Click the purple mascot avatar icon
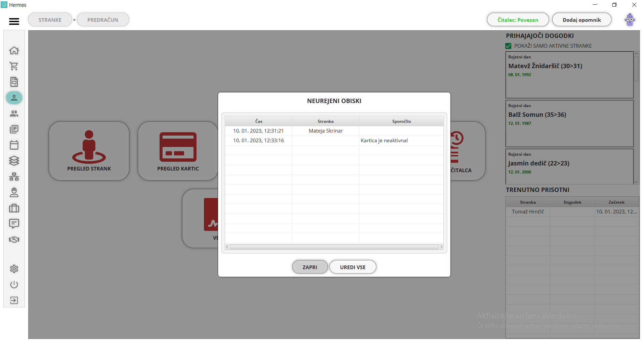The image size is (644, 345). 630,20
